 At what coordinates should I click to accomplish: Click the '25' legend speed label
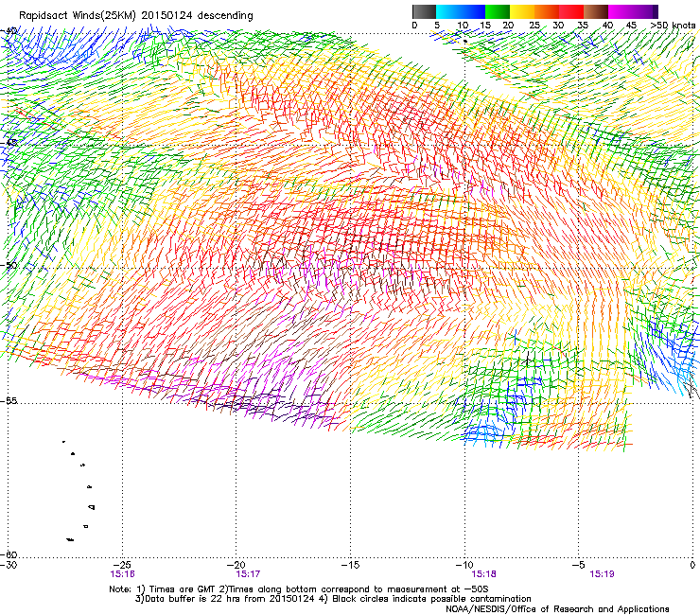click(534, 26)
